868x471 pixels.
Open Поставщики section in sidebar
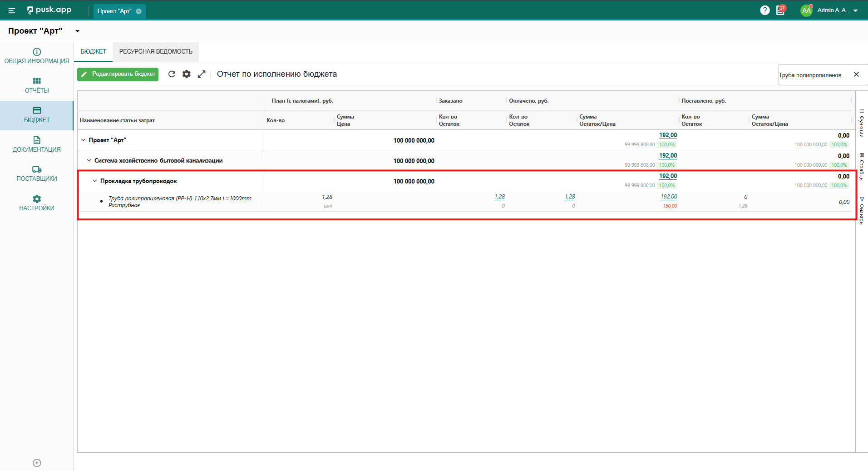pos(37,174)
